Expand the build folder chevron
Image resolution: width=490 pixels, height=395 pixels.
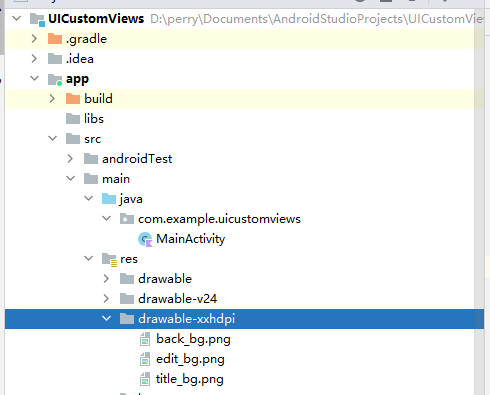pos(52,99)
